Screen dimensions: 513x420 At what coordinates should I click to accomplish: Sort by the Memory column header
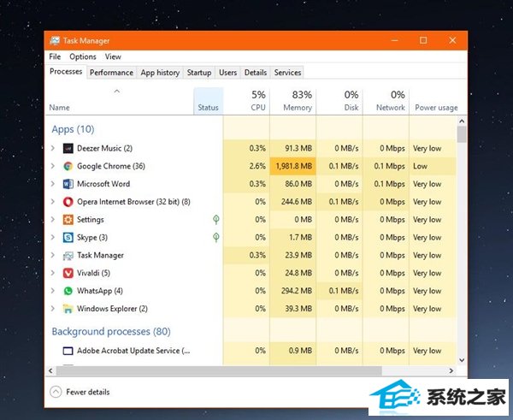tap(292, 101)
